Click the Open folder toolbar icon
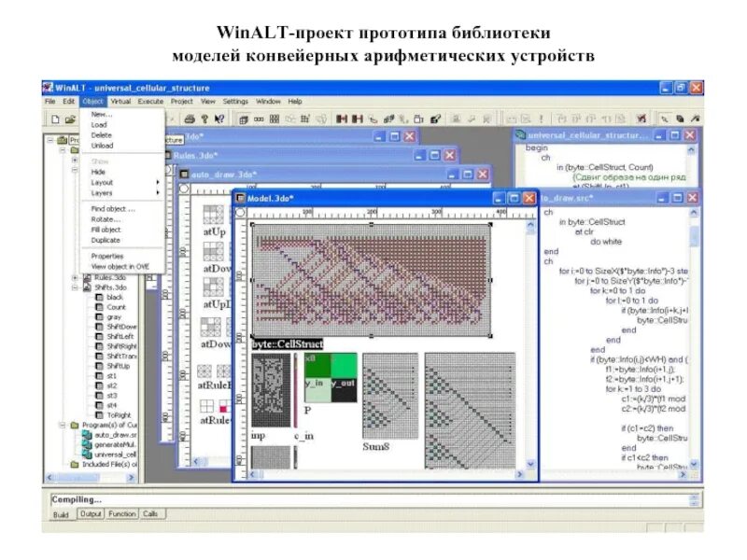Screen dimensions: 747x560 pyautogui.click(x=71, y=119)
